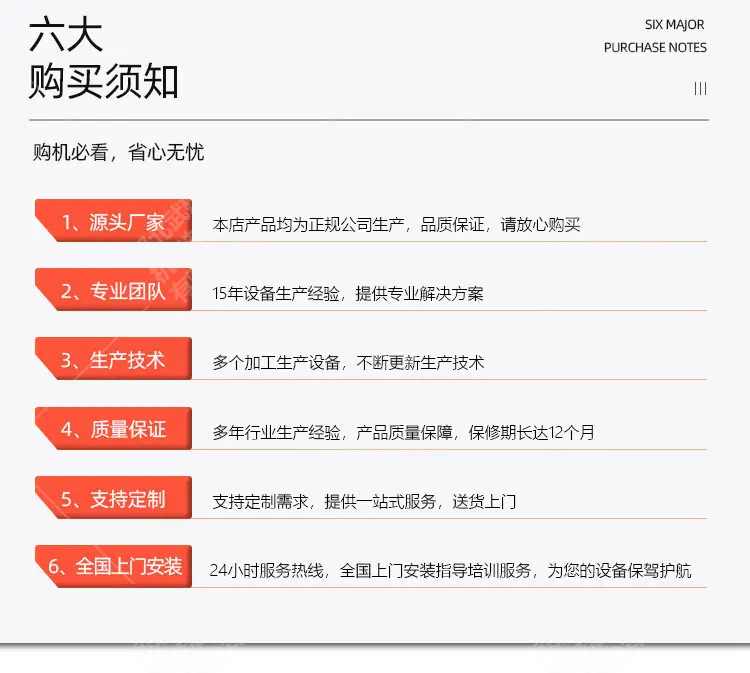Click text '支持定制需求，提供一站式服务，送货上门'

pyautogui.click(x=364, y=501)
